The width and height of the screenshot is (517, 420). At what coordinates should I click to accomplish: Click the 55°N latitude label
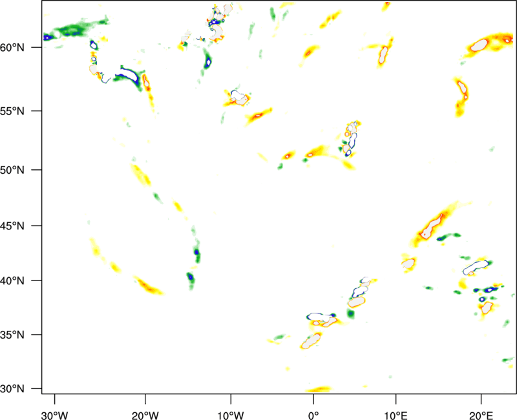(x=12, y=111)
